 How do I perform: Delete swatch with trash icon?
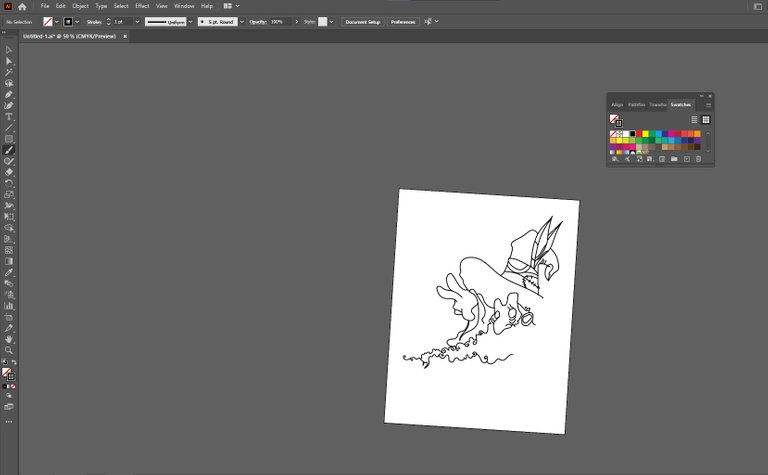(698, 159)
